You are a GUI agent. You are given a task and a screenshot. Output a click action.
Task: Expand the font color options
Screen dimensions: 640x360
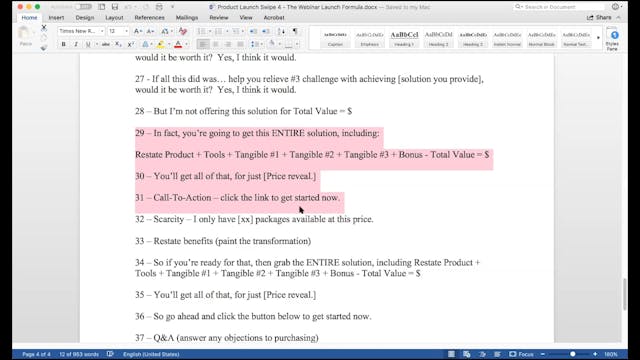tap(187, 44)
